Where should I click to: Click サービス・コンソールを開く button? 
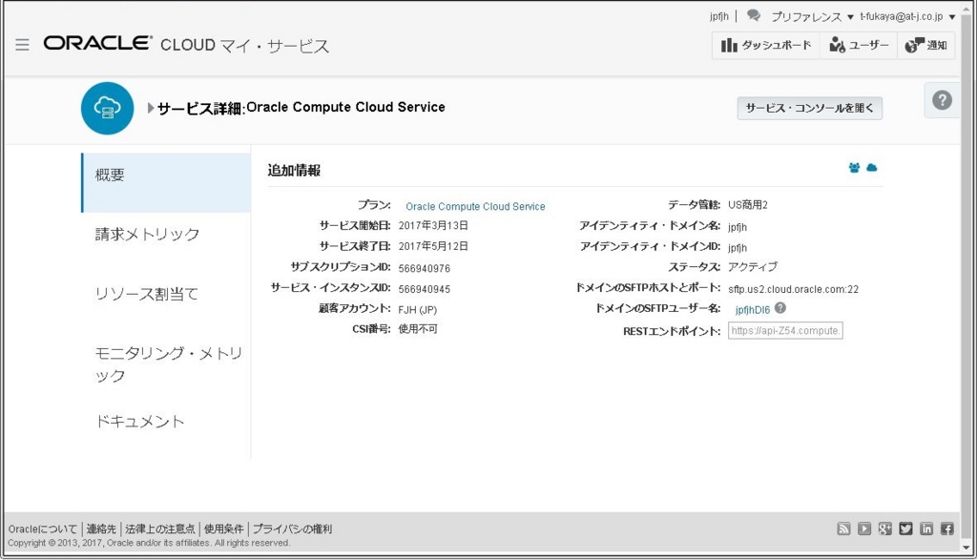coord(809,108)
